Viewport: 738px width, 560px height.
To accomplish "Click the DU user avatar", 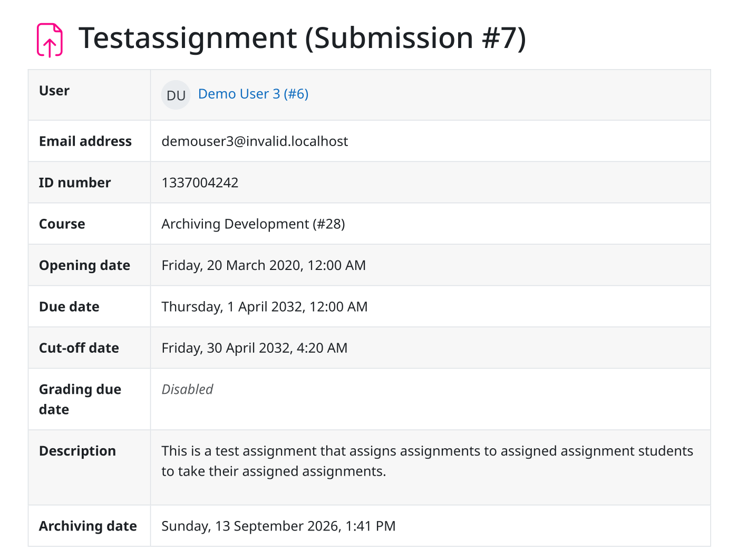I will click(x=176, y=95).
